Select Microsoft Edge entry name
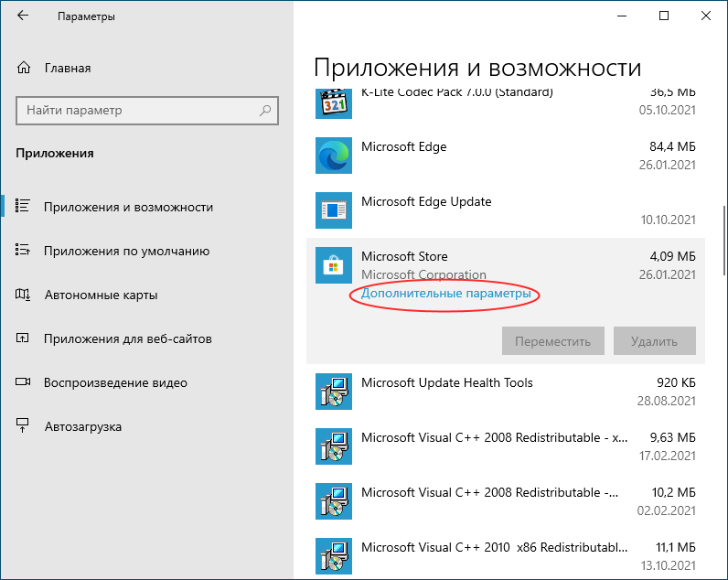The image size is (728, 580). tap(404, 146)
